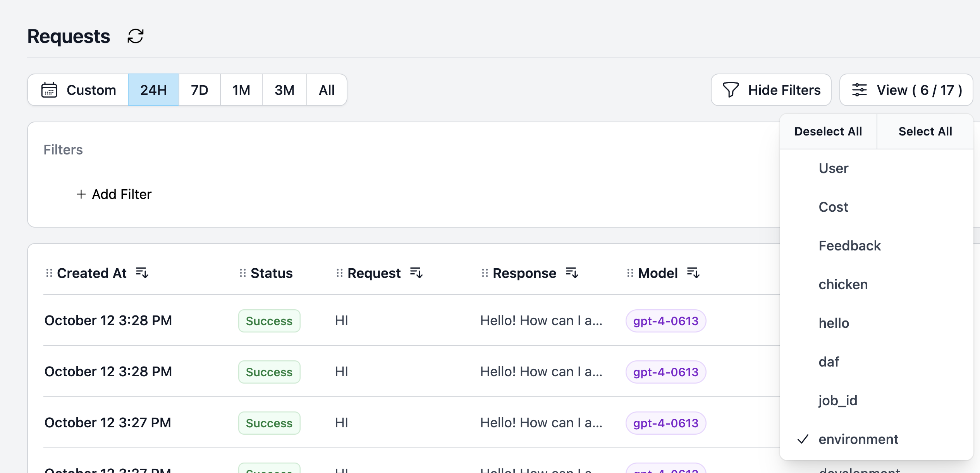Refresh the Requests list
Screen dimensions: 980x473
tap(135, 36)
